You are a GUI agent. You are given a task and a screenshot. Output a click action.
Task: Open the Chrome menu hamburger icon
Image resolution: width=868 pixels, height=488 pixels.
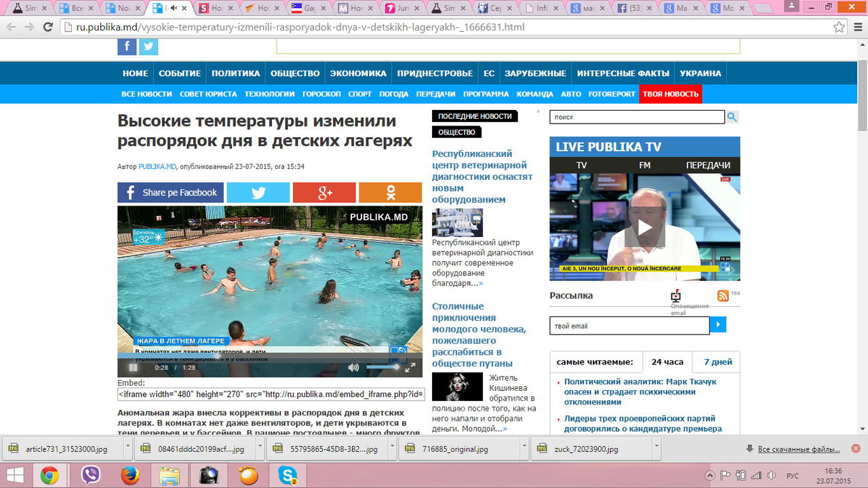coord(856,28)
